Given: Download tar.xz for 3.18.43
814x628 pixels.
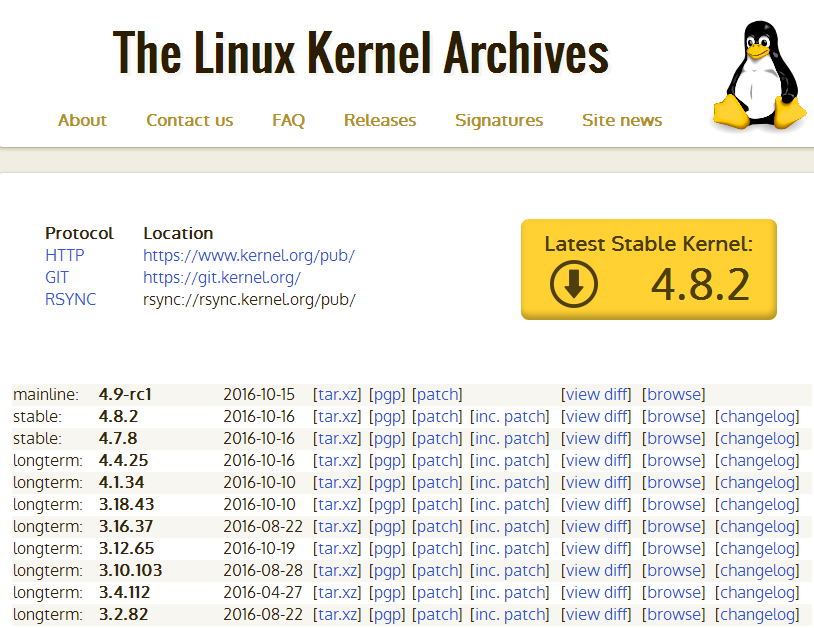Looking at the screenshot, I should (x=337, y=504).
